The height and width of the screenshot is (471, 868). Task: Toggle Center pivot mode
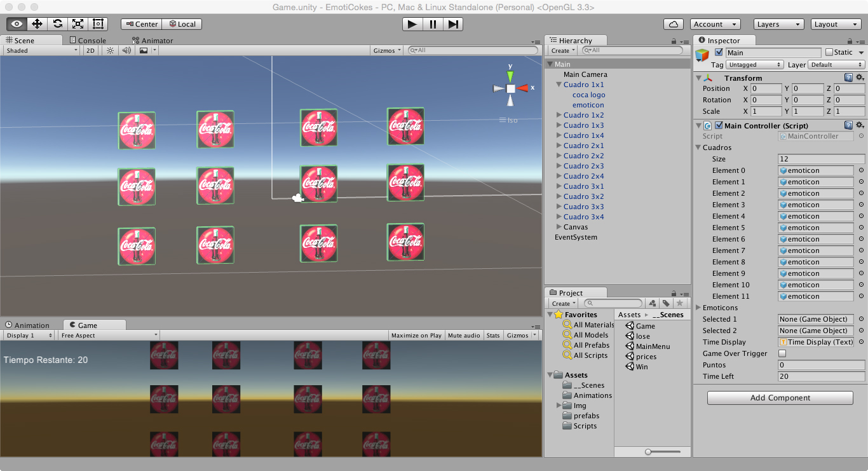click(x=142, y=24)
